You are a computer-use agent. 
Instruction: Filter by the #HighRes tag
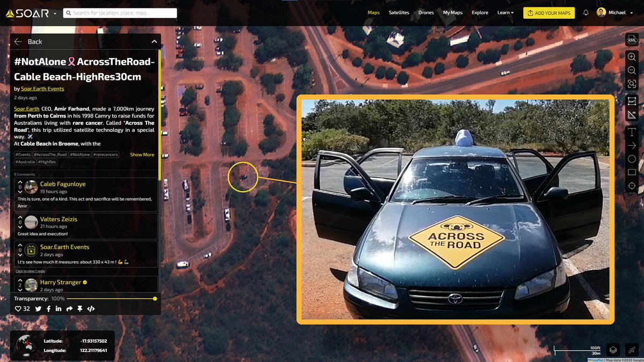click(47, 161)
